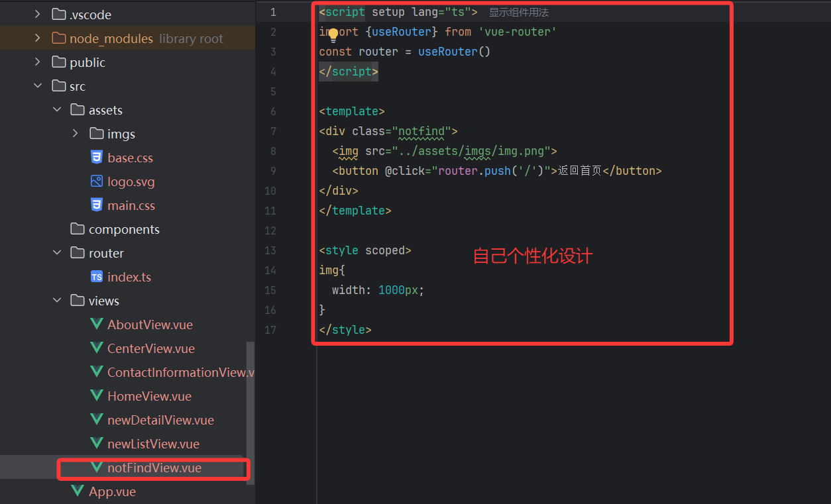The width and height of the screenshot is (831, 504).
Task: Click the Vue icon of newDetailView.vue
Action: 97,420
